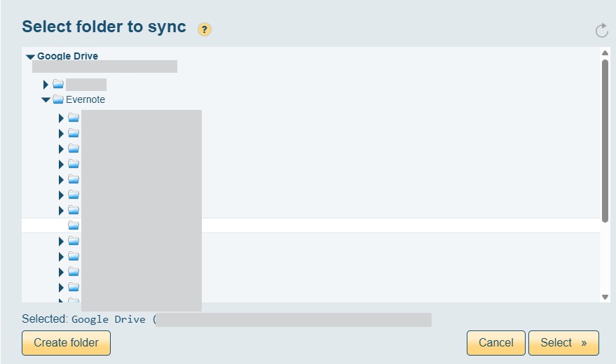Click the first subfolder icon under Evernote
616x364 pixels.
click(x=74, y=118)
